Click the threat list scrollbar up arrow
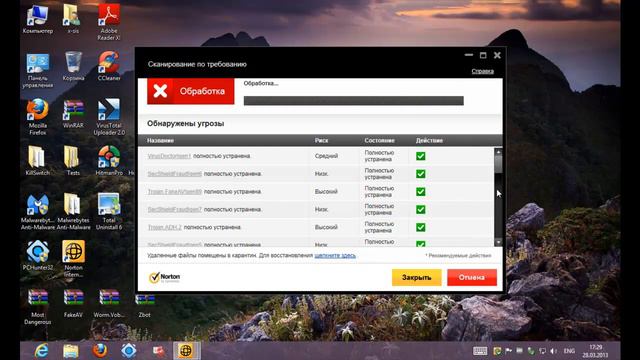The width and height of the screenshot is (640, 360). 498,152
